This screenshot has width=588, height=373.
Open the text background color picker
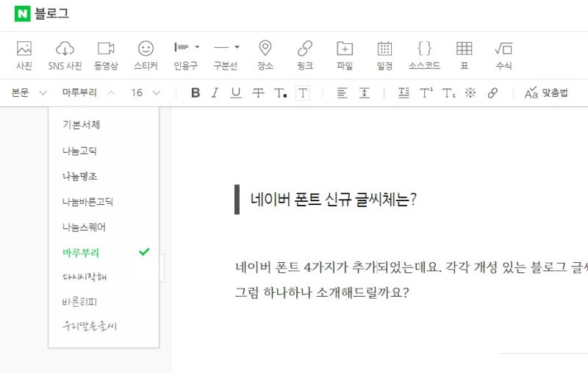click(x=303, y=93)
